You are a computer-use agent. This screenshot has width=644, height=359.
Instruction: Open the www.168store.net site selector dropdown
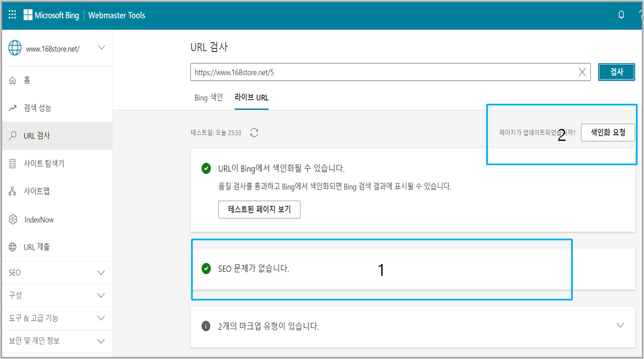click(102, 48)
